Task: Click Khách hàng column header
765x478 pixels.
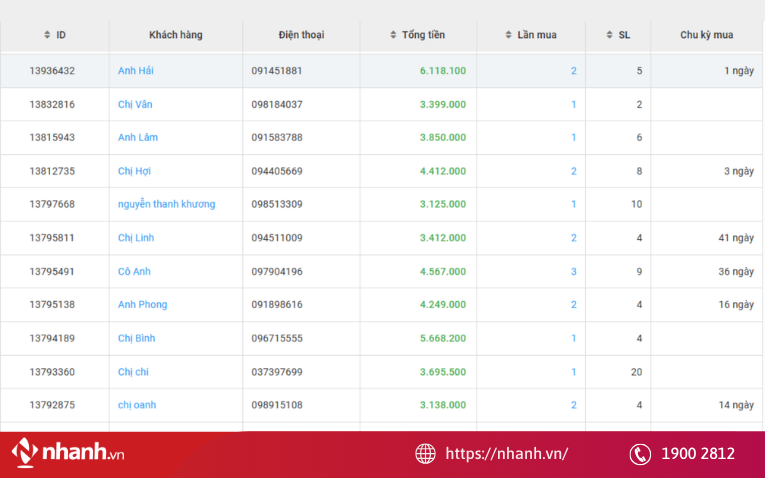Action: pyautogui.click(x=176, y=35)
